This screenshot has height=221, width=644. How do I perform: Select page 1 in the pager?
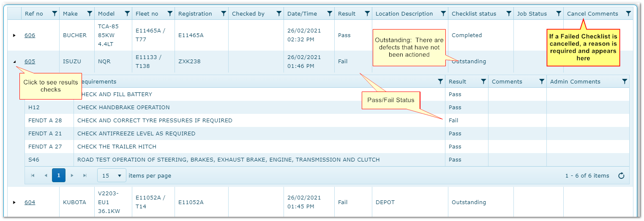tap(59, 175)
